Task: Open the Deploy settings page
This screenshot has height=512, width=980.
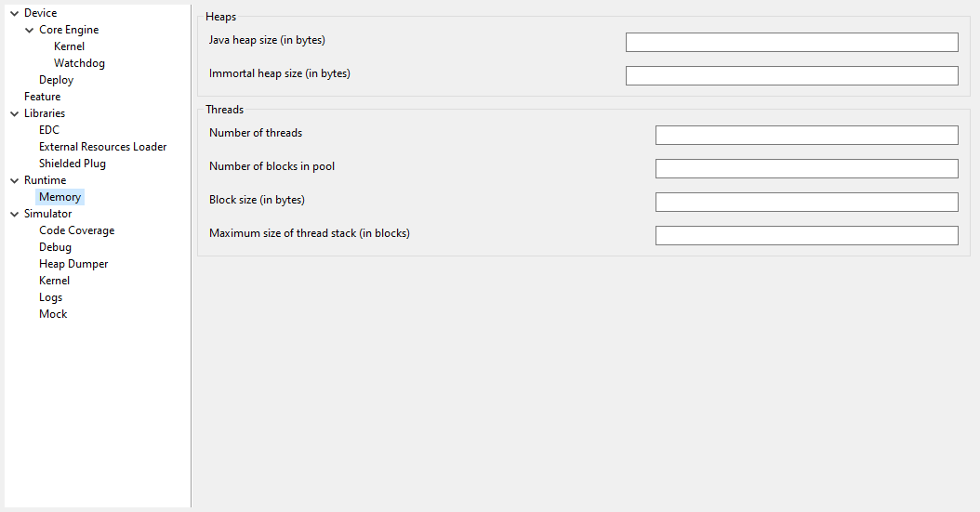Action: (56, 80)
